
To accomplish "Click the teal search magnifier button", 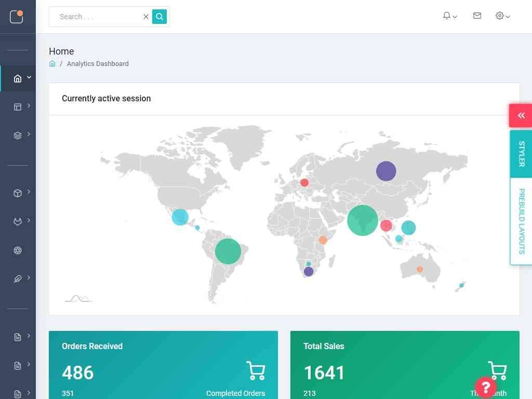I will coord(159,17).
